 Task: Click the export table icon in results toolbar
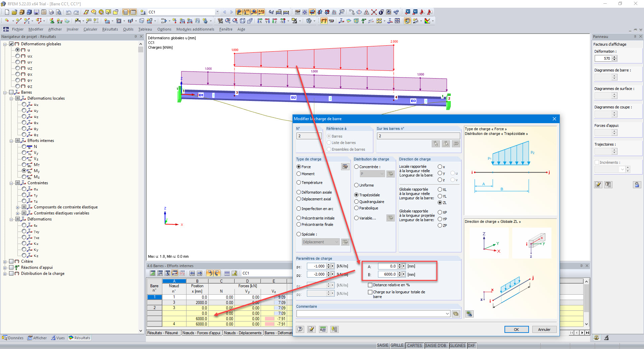click(234, 273)
